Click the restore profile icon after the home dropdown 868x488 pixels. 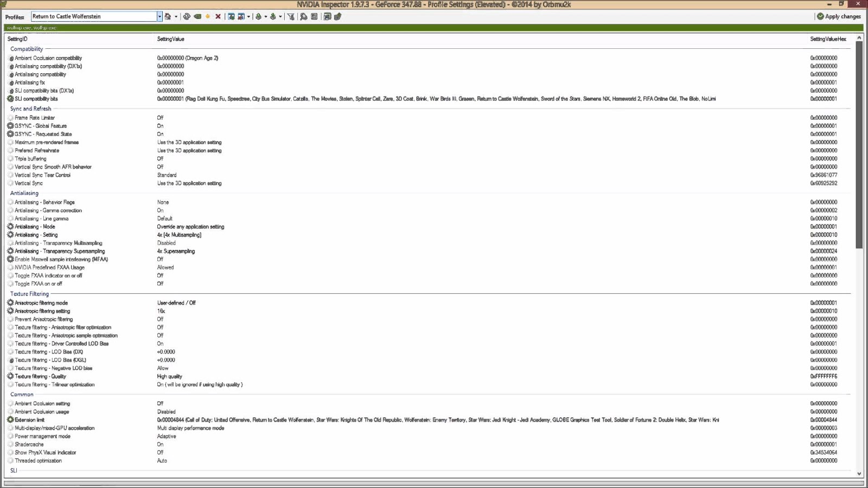coord(187,16)
